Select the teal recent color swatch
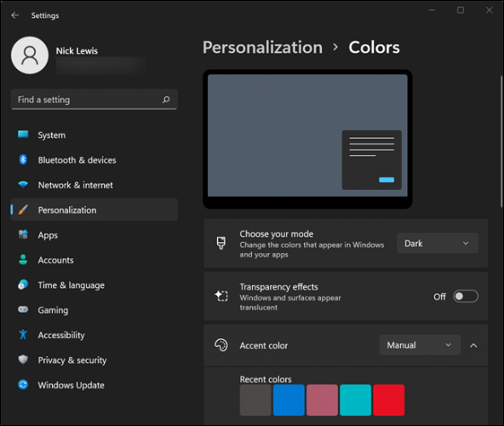 [x=356, y=400]
